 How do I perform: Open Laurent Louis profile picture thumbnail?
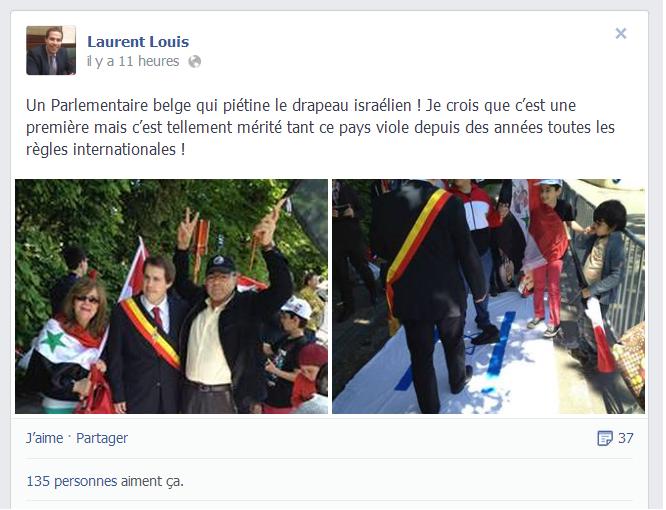click(x=51, y=50)
